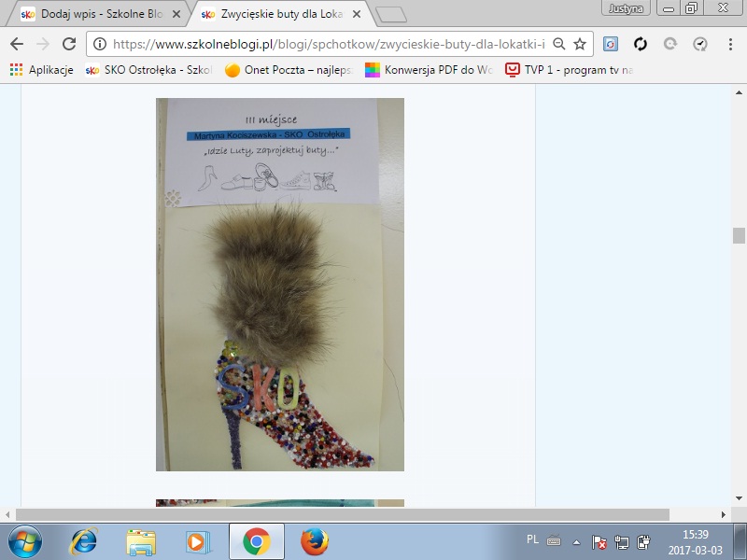Open the Windows Start menu
747x560 pixels.
[25, 541]
